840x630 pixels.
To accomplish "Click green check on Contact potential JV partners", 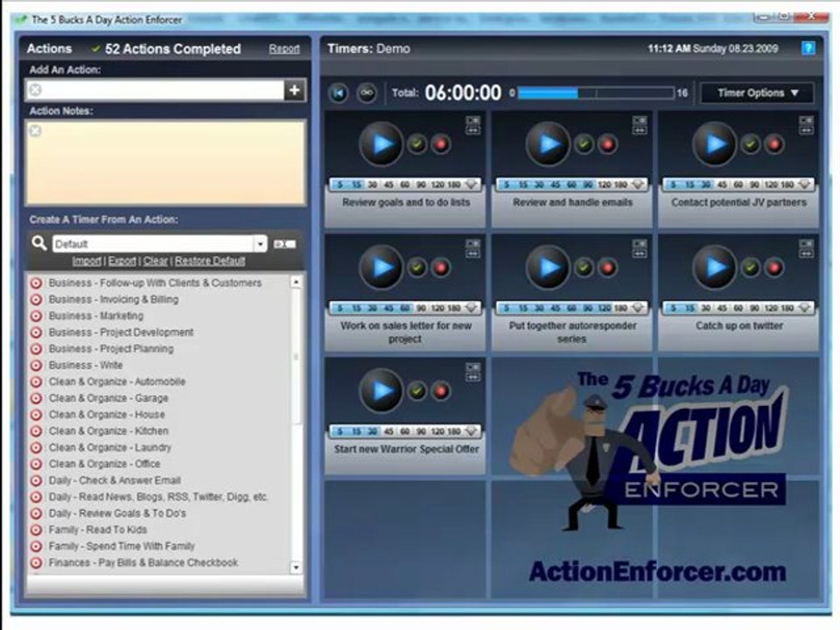I will click(751, 143).
